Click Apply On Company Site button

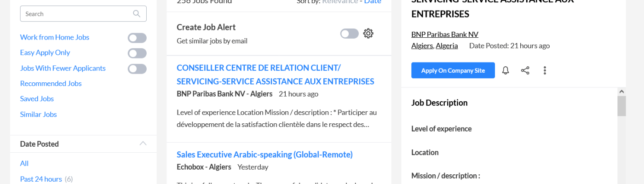[x=453, y=70]
